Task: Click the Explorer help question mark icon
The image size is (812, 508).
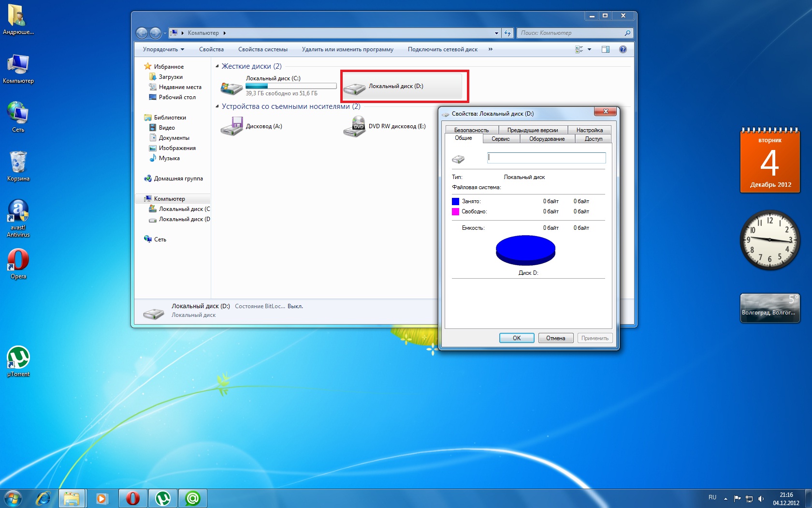Action: point(623,49)
